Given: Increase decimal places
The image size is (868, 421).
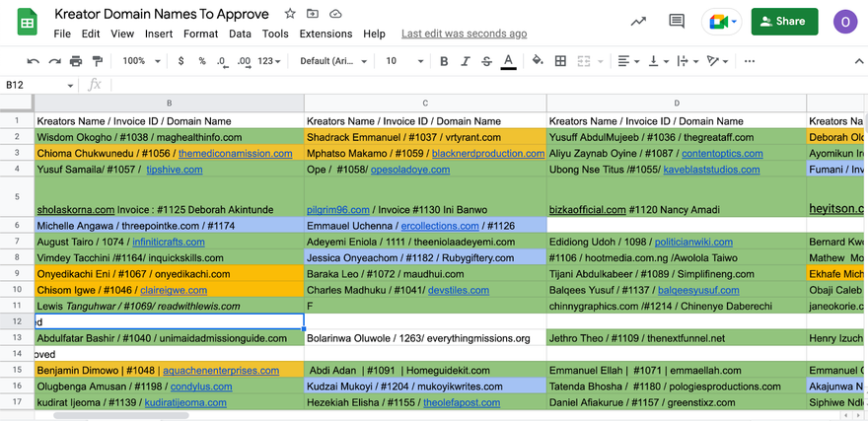Looking at the screenshot, I should (x=244, y=61).
